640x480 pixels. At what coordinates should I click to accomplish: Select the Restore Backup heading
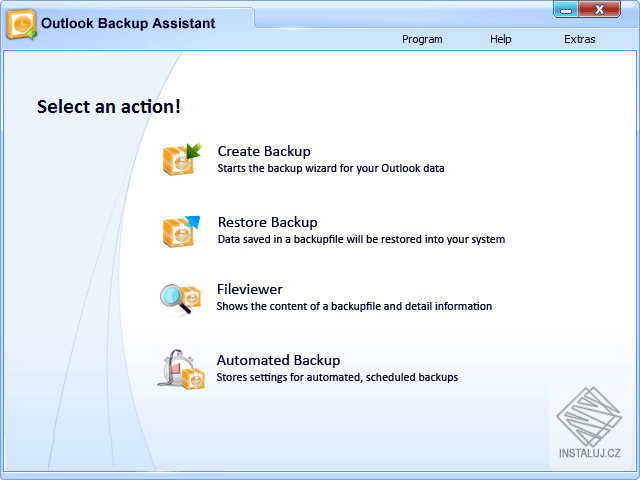(x=268, y=222)
